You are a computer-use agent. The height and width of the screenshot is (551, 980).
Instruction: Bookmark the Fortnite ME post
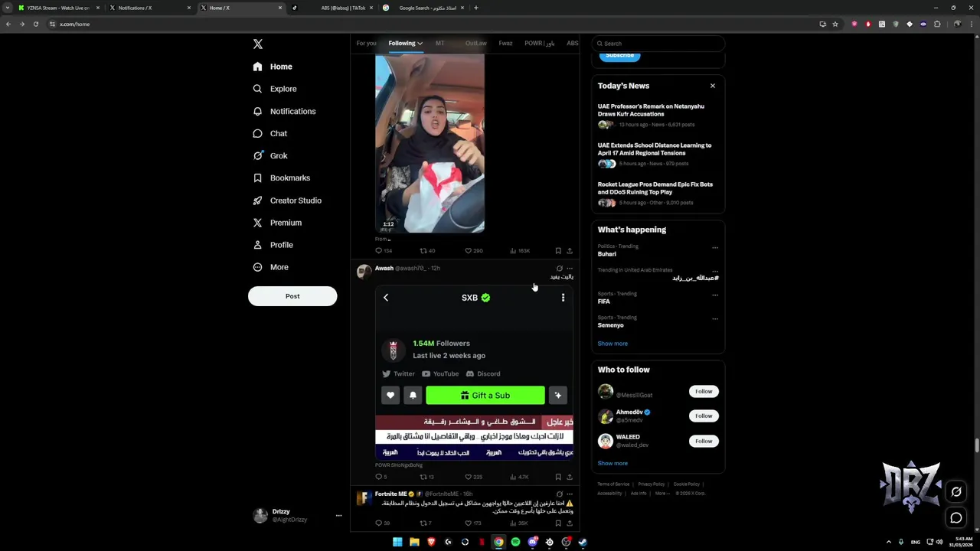pyautogui.click(x=558, y=523)
